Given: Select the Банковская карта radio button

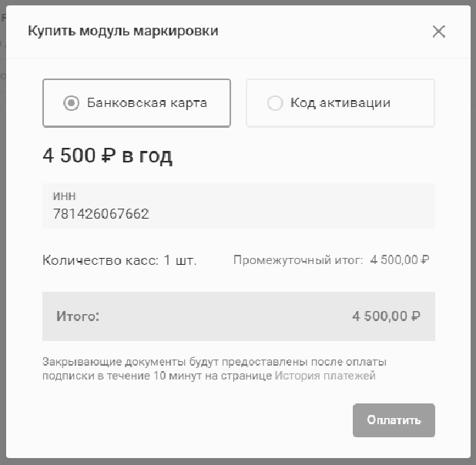Looking at the screenshot, I should 71,103.
